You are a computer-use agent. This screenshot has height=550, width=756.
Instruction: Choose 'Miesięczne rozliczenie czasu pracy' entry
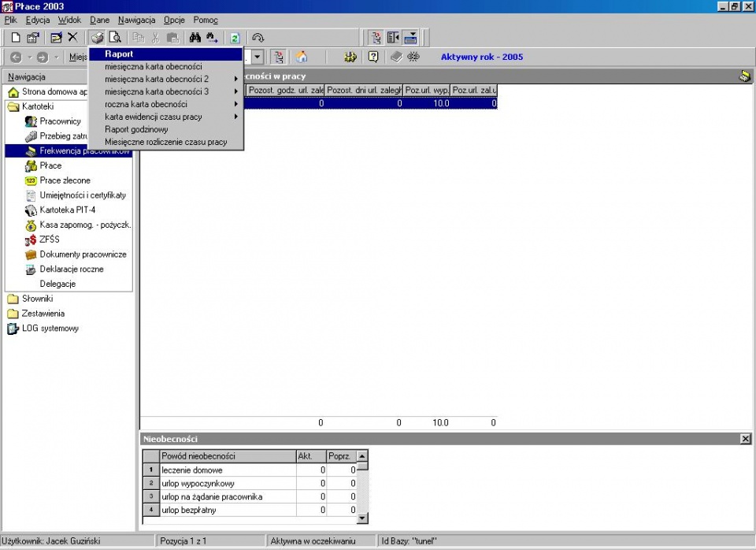tap(166, 142)
